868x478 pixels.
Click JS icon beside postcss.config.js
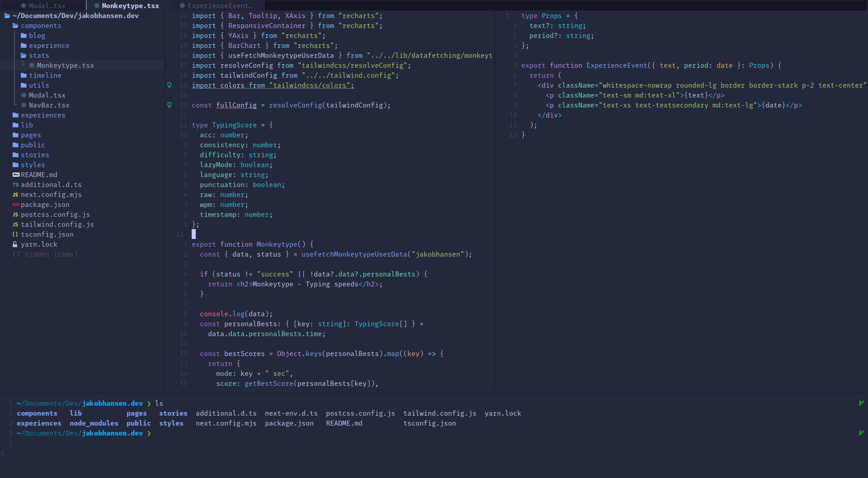coord(15,215)
